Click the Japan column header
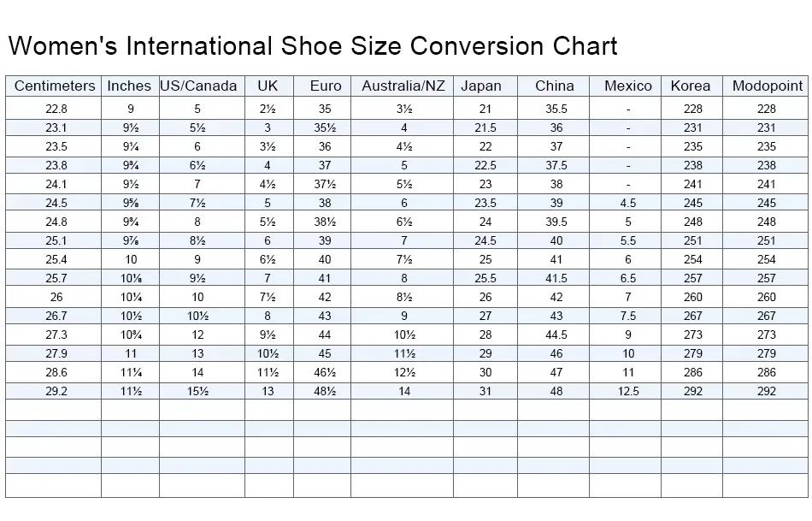Image resolution: width=812 pixels, height=521 pixels. [x=481, y=86]
